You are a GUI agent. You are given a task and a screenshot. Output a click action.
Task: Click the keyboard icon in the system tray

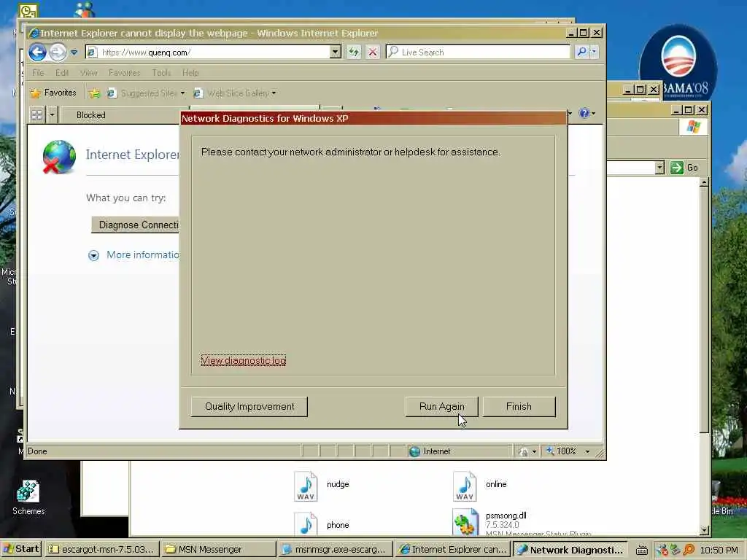point(642,550)
